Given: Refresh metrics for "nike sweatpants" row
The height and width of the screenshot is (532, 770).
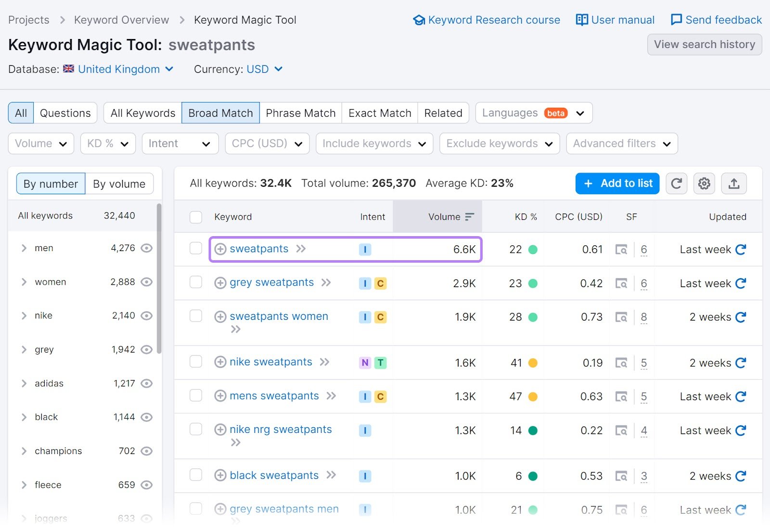Looking at the screenshot, I should pos(740,363).
